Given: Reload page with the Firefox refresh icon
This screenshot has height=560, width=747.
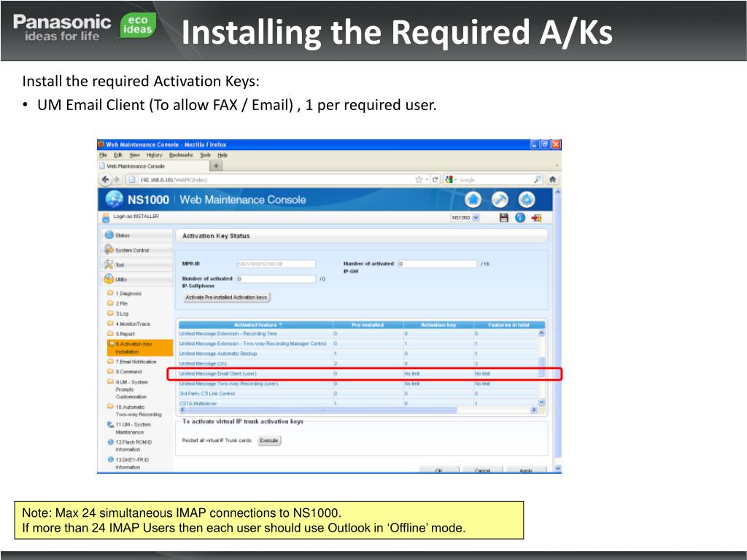Looking at the screenshot, I should click(435, 179).
